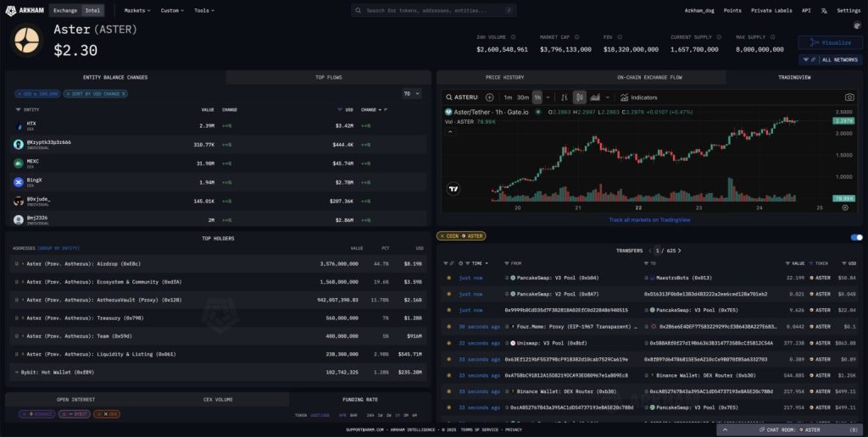Click the FDV info icon

coord(620,37)
